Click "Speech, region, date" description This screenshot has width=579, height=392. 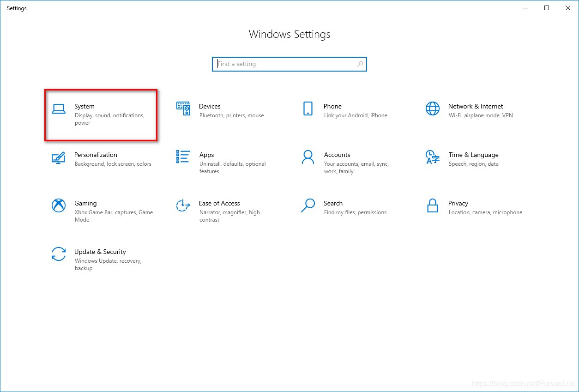point(474,164)
